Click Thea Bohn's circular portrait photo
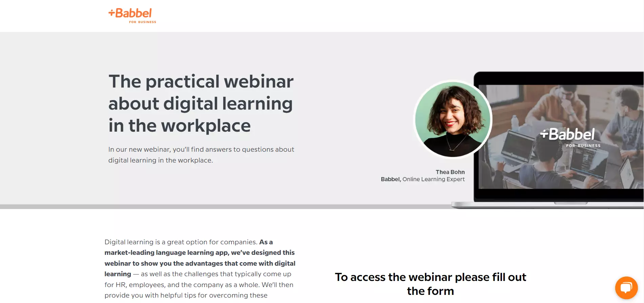Viewport: 644px width, 303px height. click(453, 119)
